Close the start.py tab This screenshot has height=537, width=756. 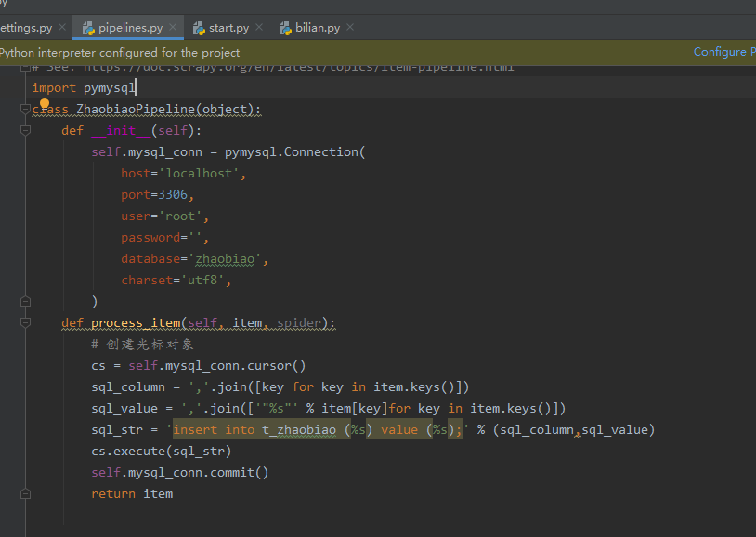point(259,28)
